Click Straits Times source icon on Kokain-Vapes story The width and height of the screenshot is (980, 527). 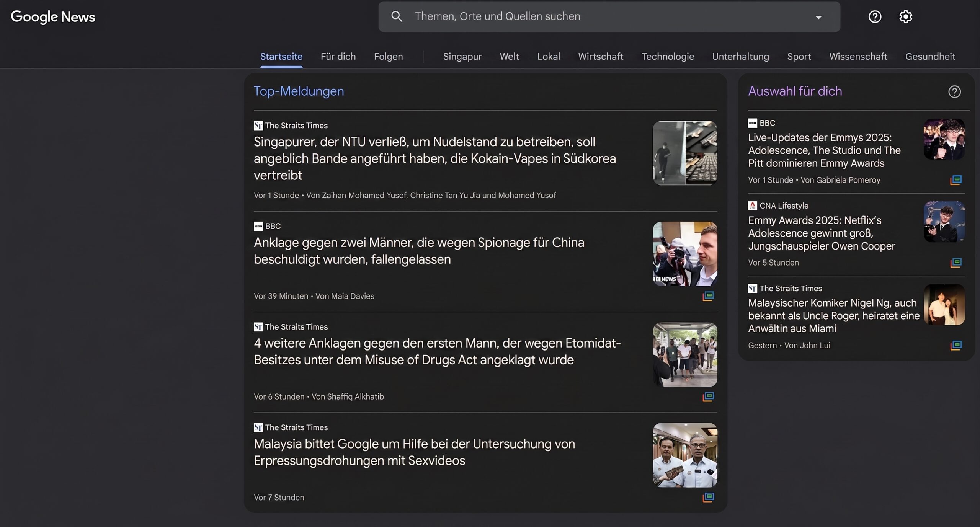258,126
